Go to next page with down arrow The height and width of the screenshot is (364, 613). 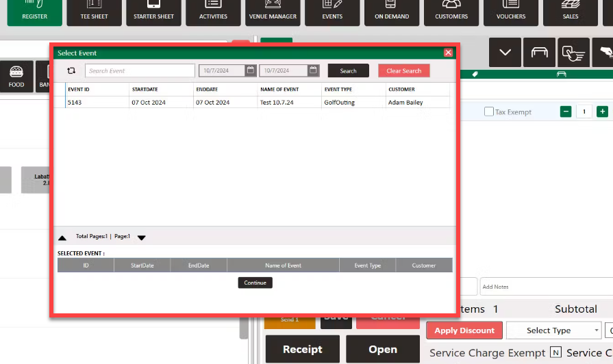(142, 237)
